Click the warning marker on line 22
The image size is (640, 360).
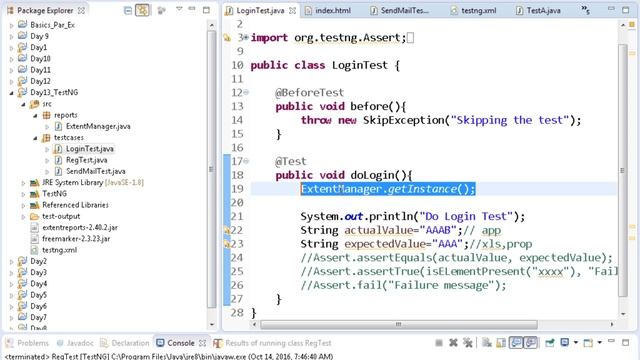pyautogui.click(x=227, y=231)
